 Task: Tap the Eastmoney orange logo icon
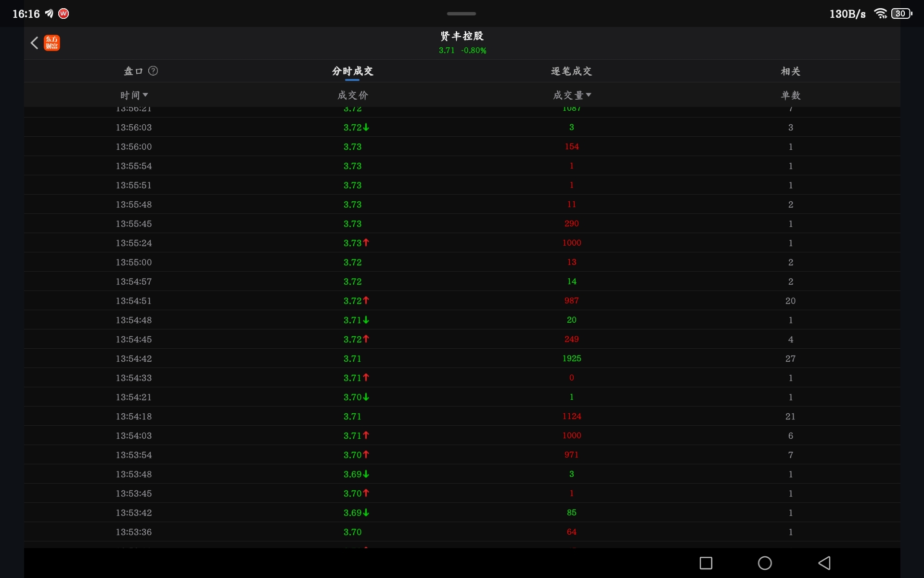pyautogui.click(x=52, y=43)
